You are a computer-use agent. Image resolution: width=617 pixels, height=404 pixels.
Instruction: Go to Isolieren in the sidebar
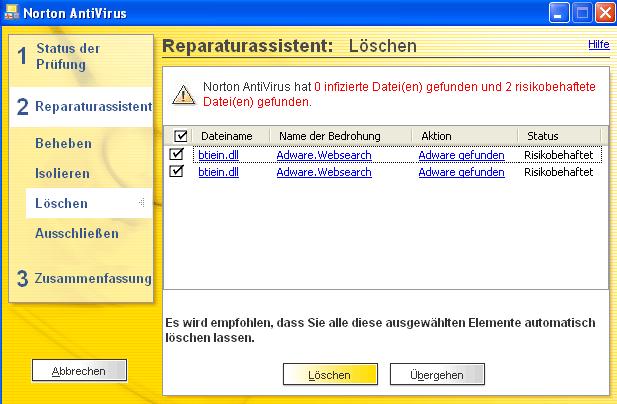pos(62,173)
